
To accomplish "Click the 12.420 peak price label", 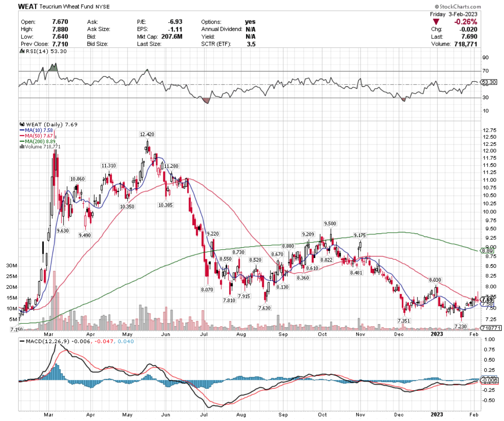I will (147, 134).
